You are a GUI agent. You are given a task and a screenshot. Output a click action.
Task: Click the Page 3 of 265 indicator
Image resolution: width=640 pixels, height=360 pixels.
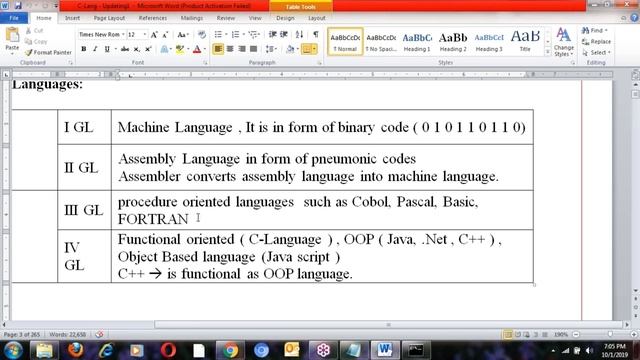coord(22,334)
